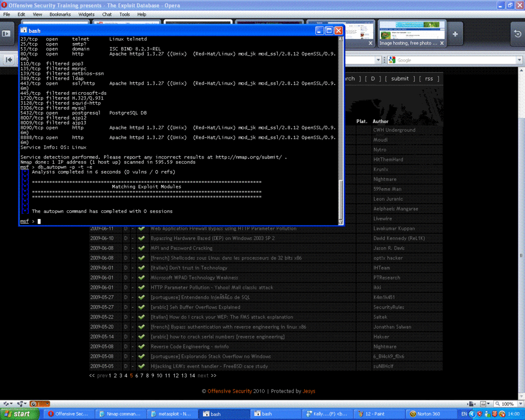Select the Image hosting tab thumbnail
Image resolution: width=525 pixels, height=420 pixels.
point(412,34)
